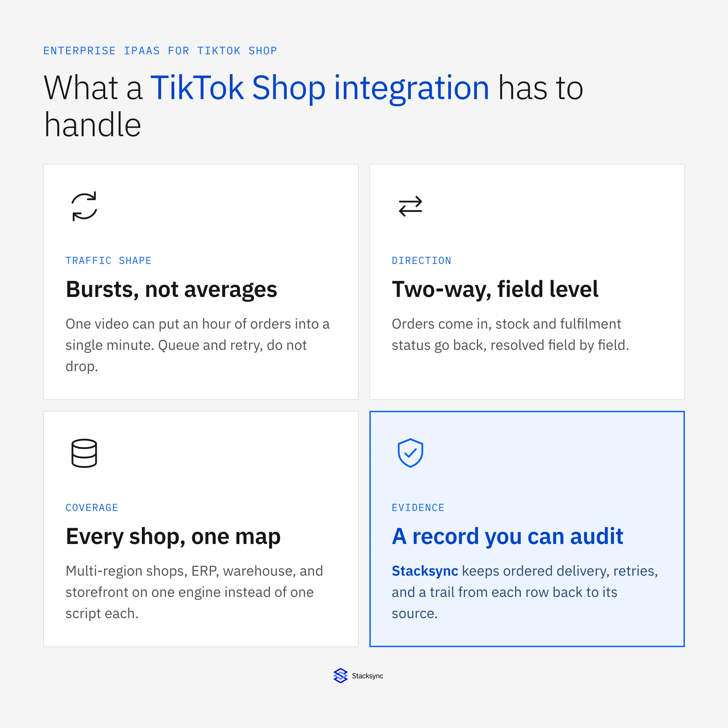This screenshot has width=728, height=728.
Task: Click the 'Bursts, not averages' heading
Action: click(172, 290)
